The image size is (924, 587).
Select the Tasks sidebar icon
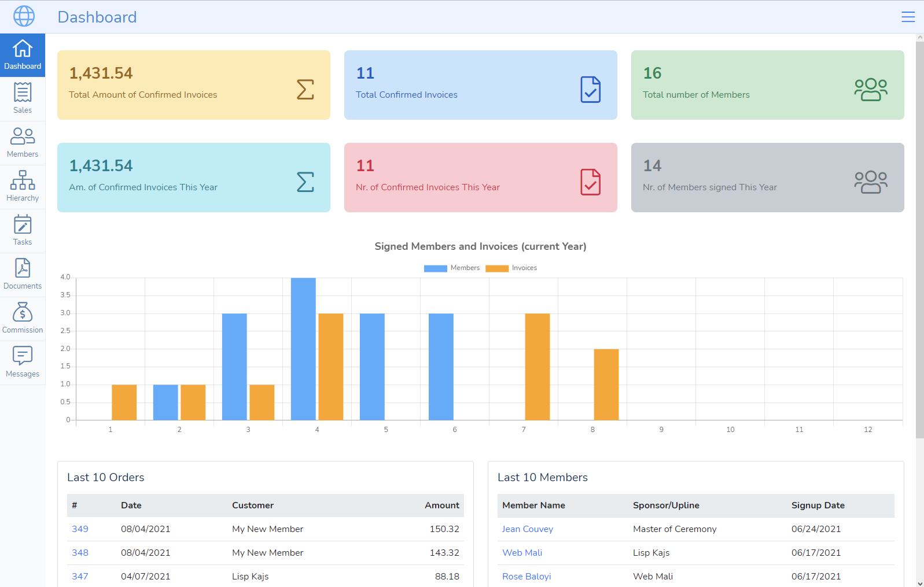(x=23, y=231)
